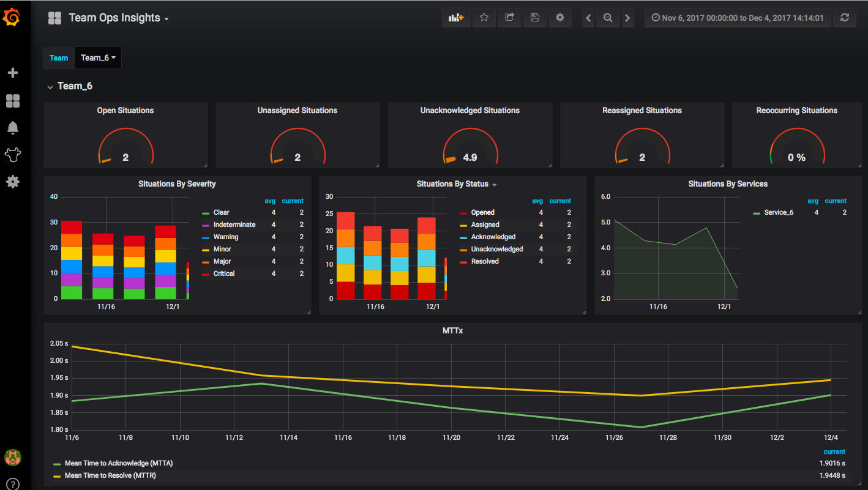Click the MTTx panel title

(452, 331)
